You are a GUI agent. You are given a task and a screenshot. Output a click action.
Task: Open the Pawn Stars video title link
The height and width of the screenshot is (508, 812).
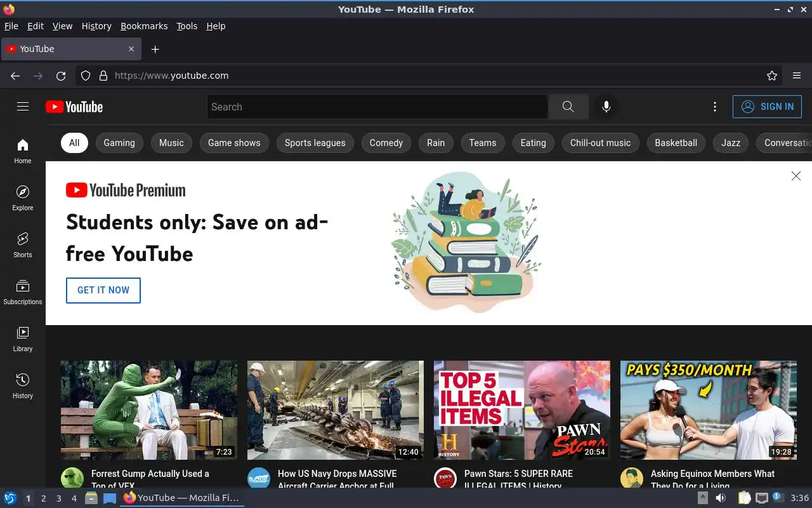[518, 479]
